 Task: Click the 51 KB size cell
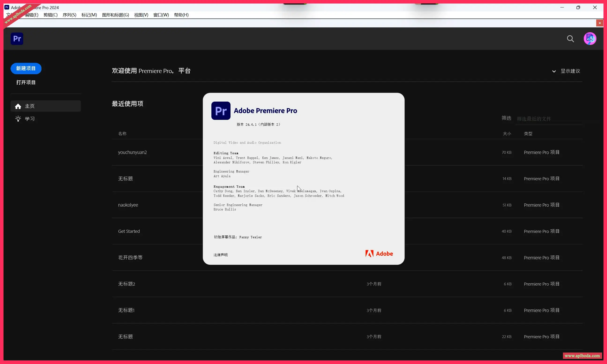coord(507,205)
